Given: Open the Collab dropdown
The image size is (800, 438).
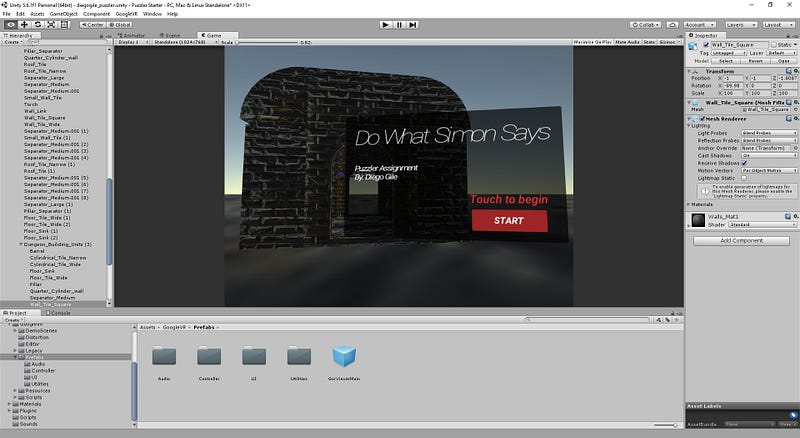Looking at the screenshot, I should 645,25.
